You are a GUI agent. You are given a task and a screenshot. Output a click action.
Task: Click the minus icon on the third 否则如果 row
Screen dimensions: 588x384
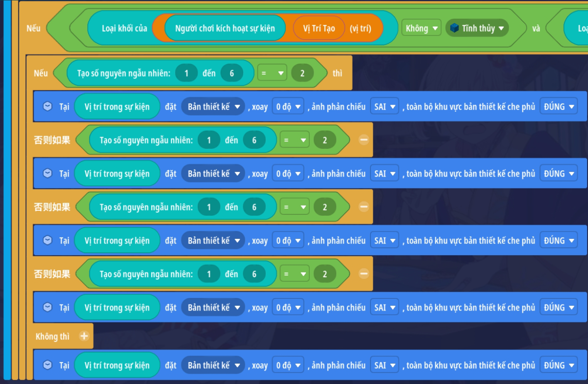[364, 274]
